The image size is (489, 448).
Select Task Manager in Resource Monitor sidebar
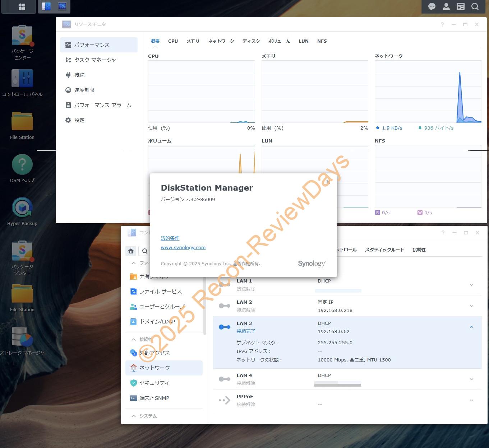(x=95, y=60)
